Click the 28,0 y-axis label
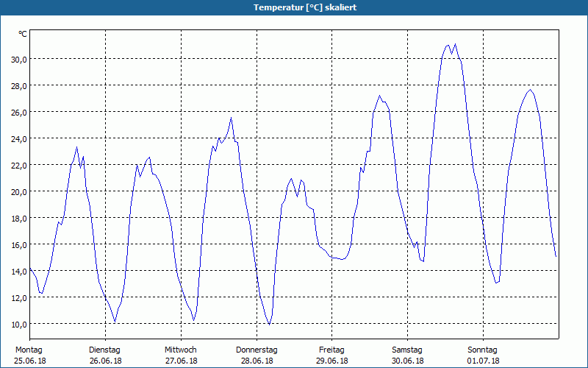Screen dimensions: 588x368 tap(18, 86)
